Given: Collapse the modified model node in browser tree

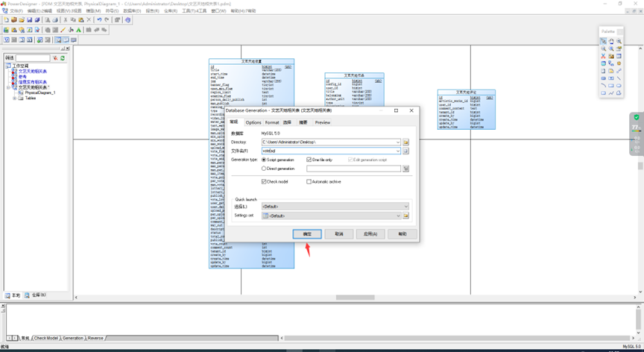Looking at the screenshot, I should pyautogui.click(x=8, y=87).
